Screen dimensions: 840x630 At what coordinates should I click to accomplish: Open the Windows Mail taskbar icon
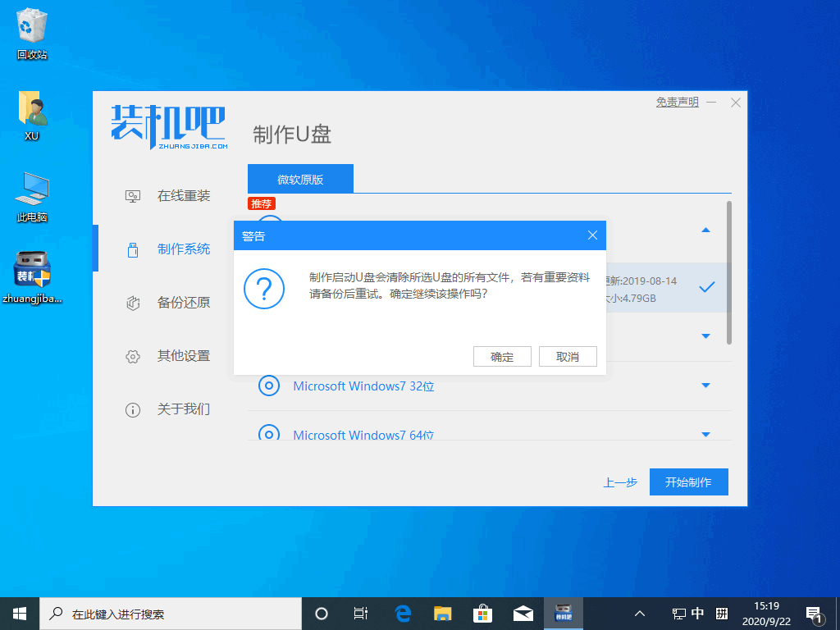pos(523,613)
